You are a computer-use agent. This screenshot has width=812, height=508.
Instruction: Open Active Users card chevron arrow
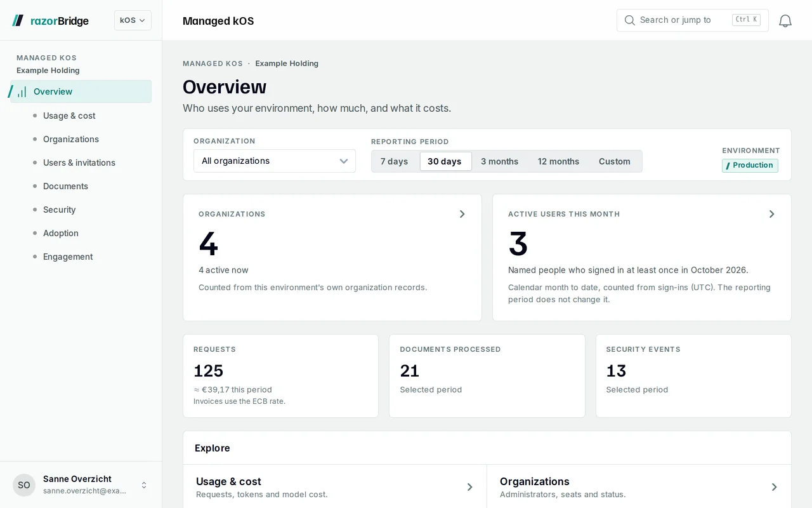[x=772, y=214]
